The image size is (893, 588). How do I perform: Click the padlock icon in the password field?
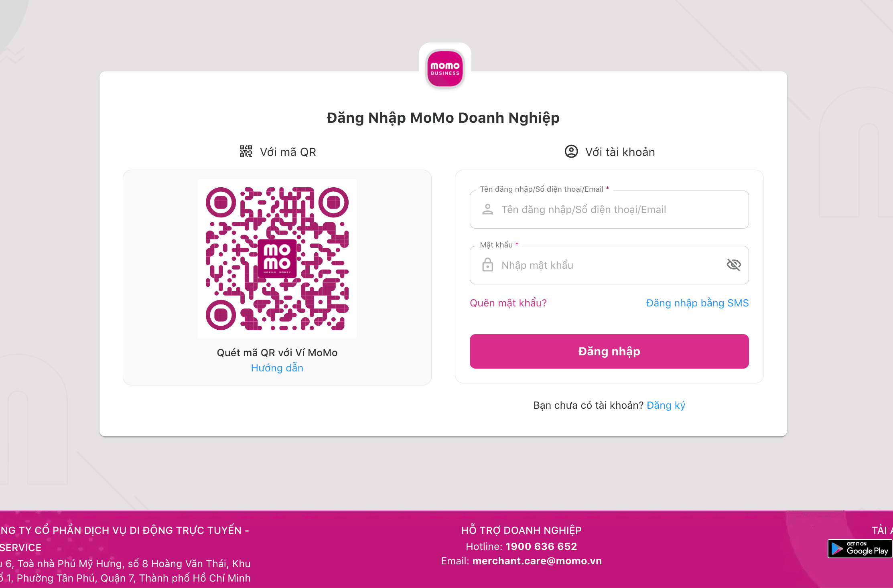click(488, 265)
